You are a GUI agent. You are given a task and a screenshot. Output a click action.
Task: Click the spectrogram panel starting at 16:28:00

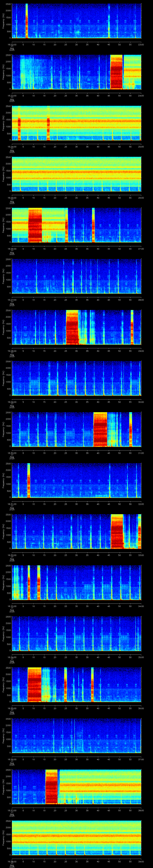click(77, 327)
